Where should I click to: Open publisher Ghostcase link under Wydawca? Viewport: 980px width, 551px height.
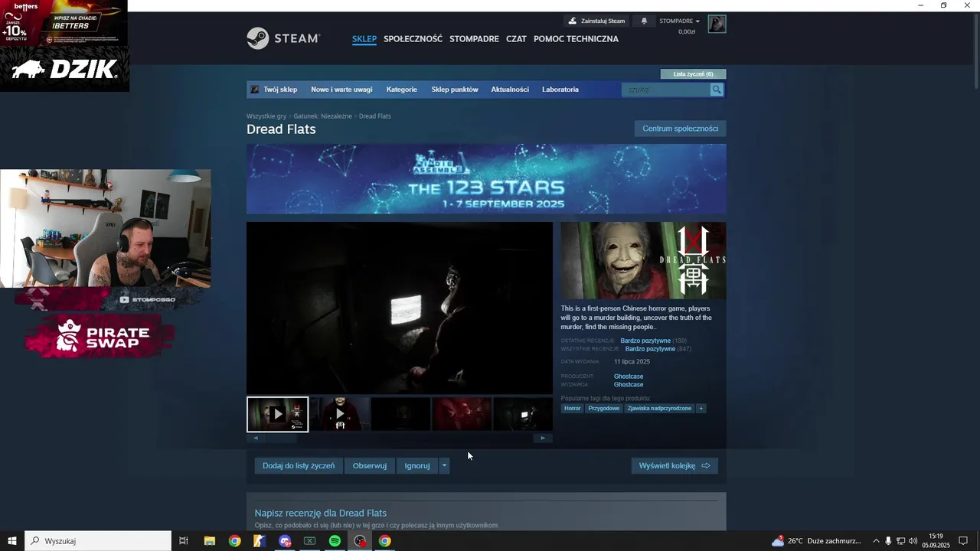[x=629, y=385]
